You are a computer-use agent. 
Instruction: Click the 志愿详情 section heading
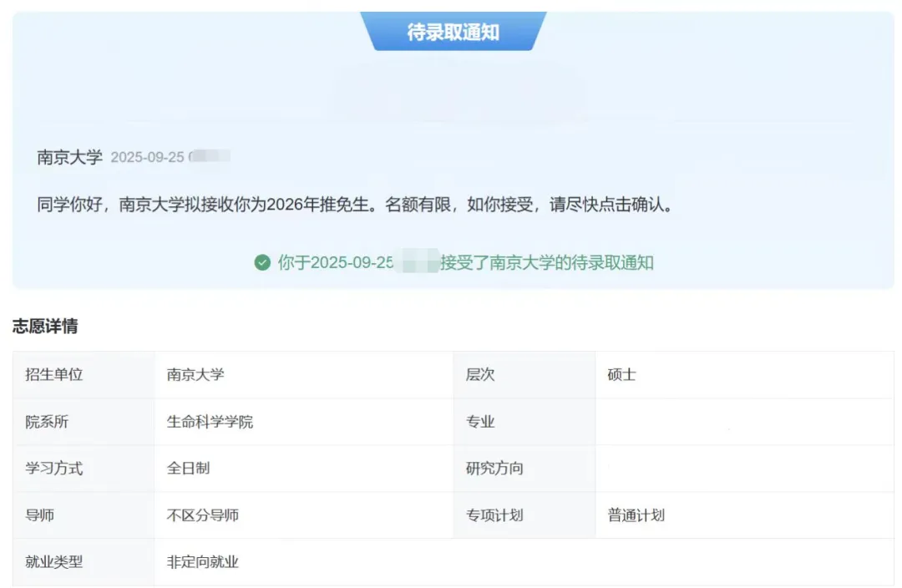[x=45, y=327]
